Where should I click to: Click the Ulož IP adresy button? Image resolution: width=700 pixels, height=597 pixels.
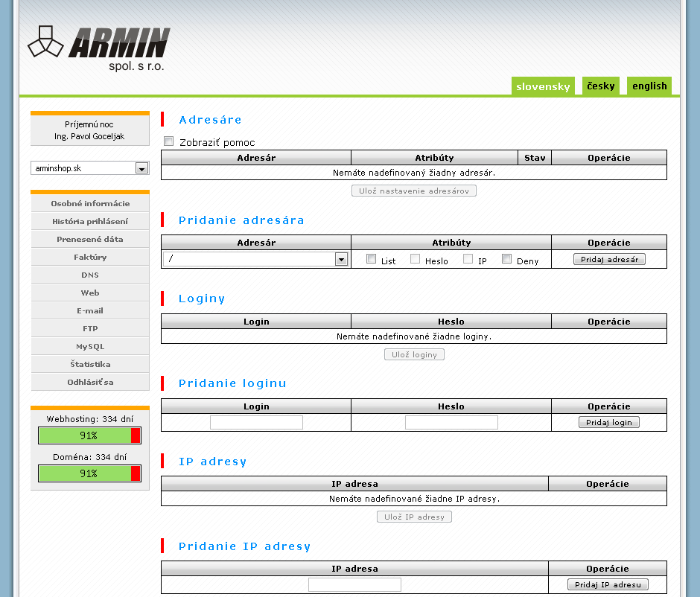[x=414, y=517]
